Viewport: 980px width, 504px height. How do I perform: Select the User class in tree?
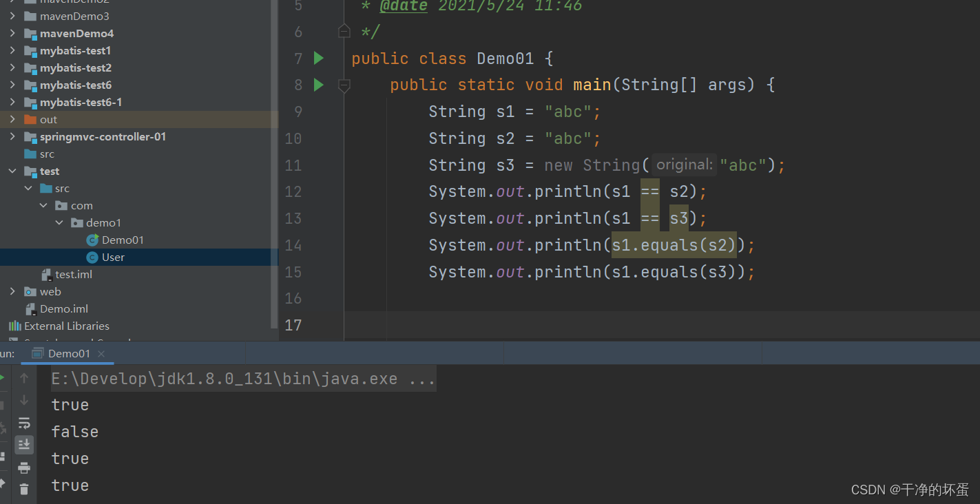pos(113,258)
